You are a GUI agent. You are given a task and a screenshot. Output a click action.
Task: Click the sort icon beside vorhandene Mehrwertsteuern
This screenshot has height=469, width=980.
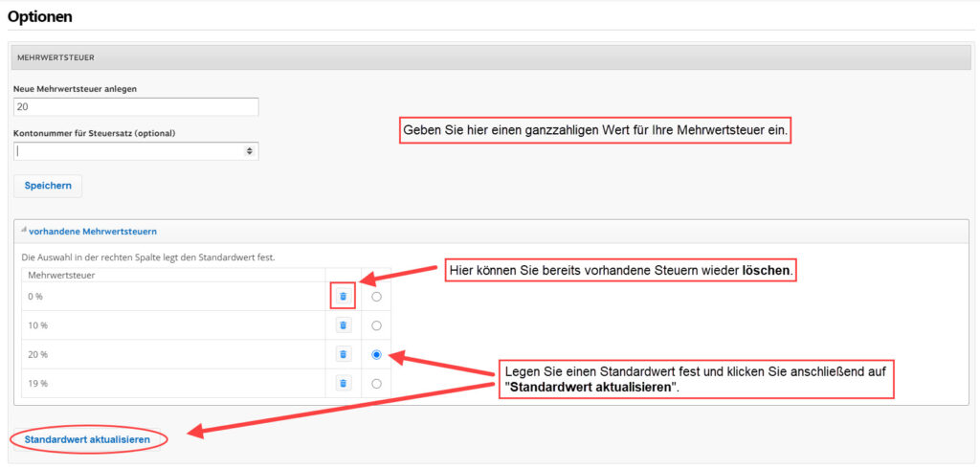click(x=24, y=231)
